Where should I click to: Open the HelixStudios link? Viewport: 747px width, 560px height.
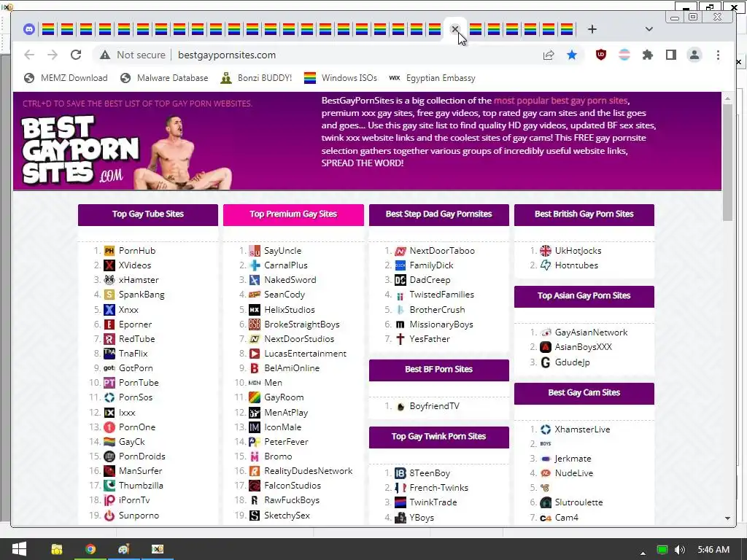pos(290,310)
